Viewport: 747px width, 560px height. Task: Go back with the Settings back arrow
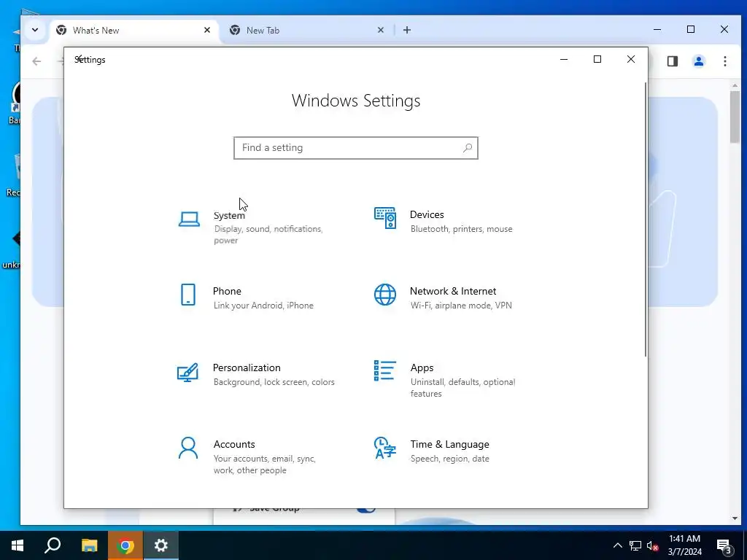(80, 59)
